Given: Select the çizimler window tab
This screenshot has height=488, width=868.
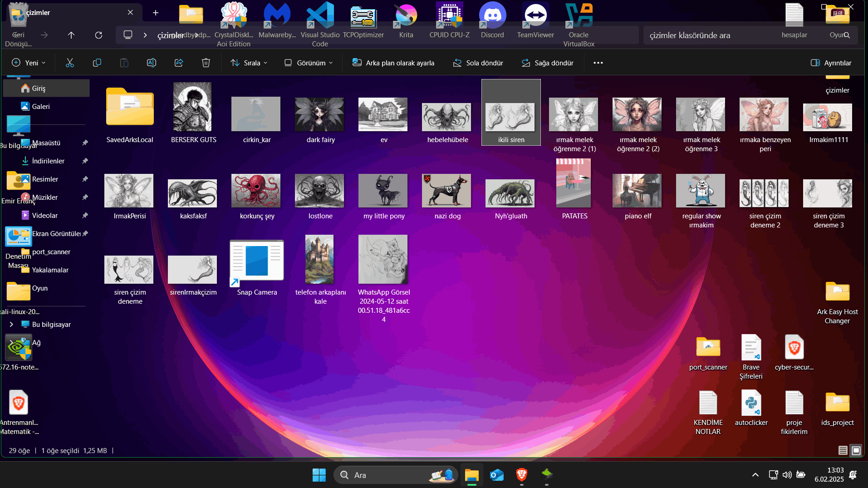Looking at the screenshot, I should pyautogui.click(x=73, y=12).
